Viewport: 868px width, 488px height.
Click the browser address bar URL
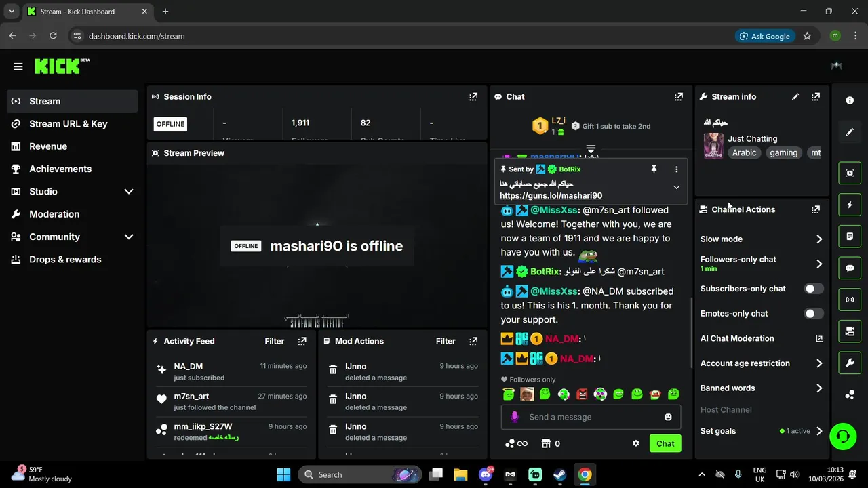point(136,36)
